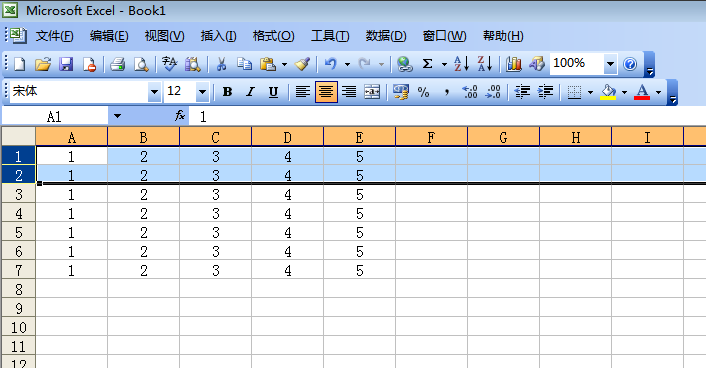Undo the last action
Screen dimensions: 706x368
(x=330, y=64)
